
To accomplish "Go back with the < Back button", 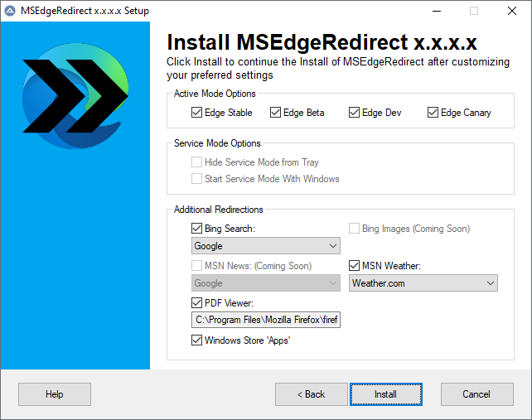I will click(311, 394).
